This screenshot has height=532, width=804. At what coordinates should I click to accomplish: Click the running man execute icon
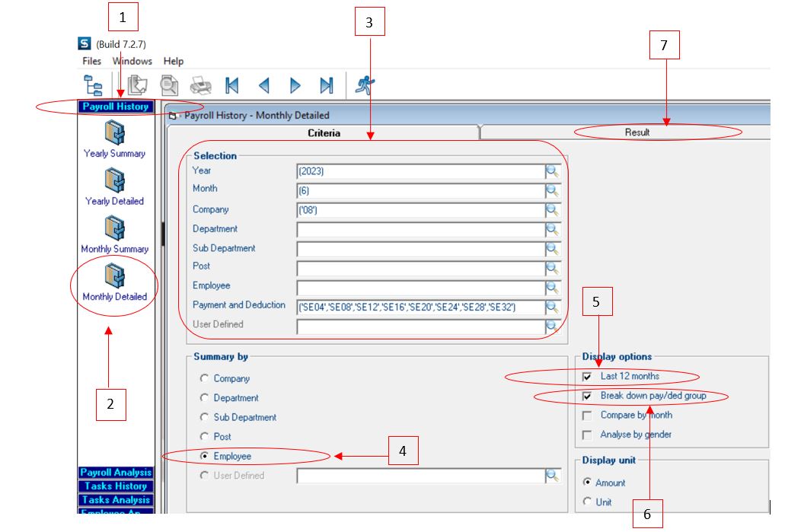pyautogui.click(x=365, y=85)
